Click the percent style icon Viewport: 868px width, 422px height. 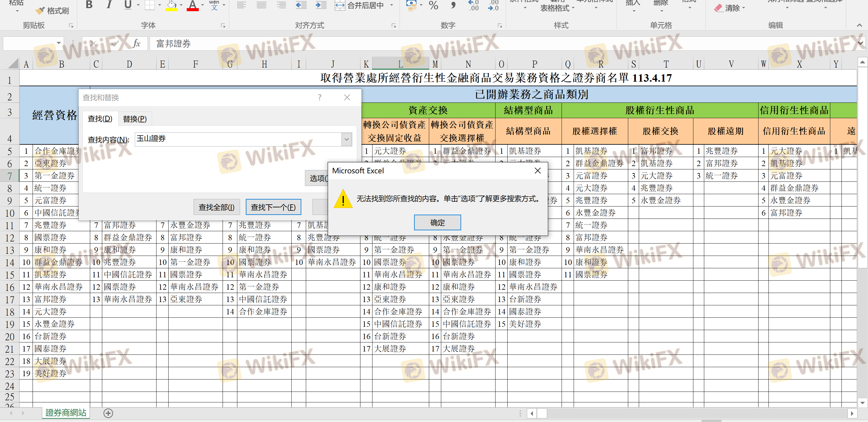coord(433,5)
